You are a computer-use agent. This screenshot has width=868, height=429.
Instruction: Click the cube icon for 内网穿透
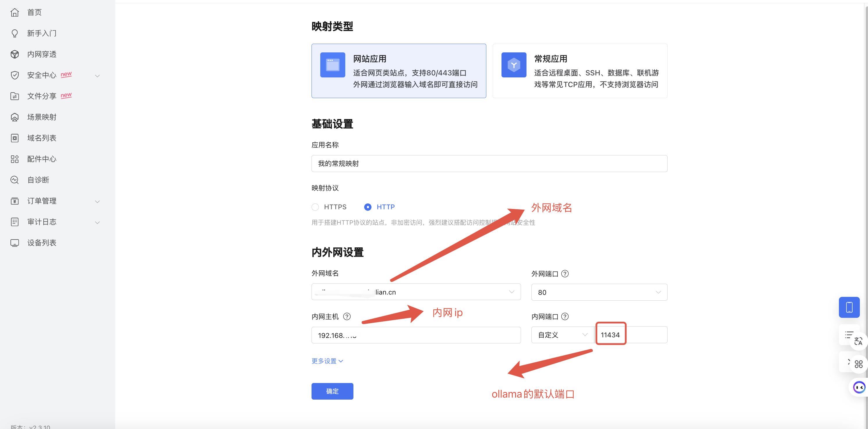click(x=15, y=54)
